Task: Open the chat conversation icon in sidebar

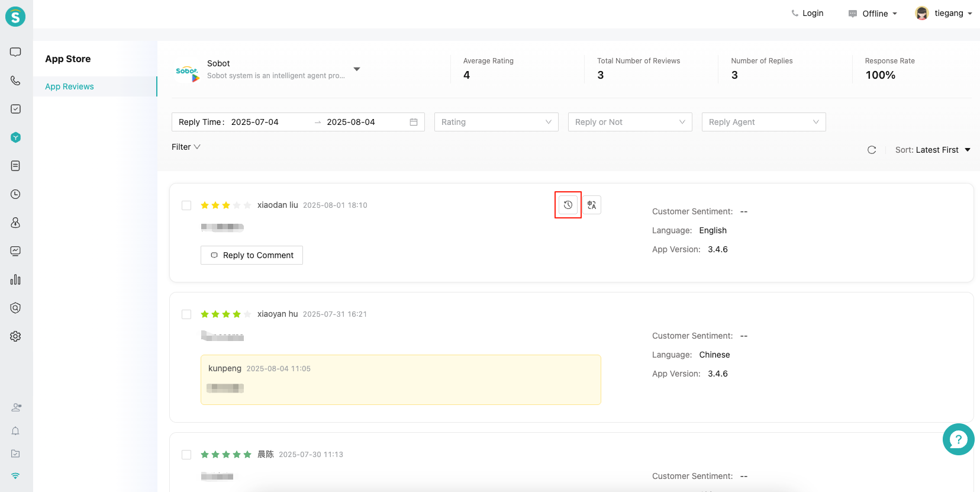Action: tap(15, 52)
